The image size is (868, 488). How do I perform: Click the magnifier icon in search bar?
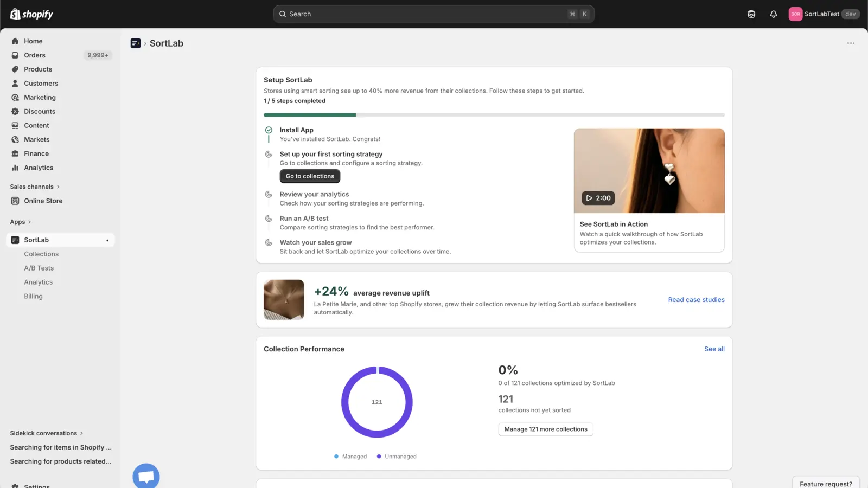[x=283, y=14]
